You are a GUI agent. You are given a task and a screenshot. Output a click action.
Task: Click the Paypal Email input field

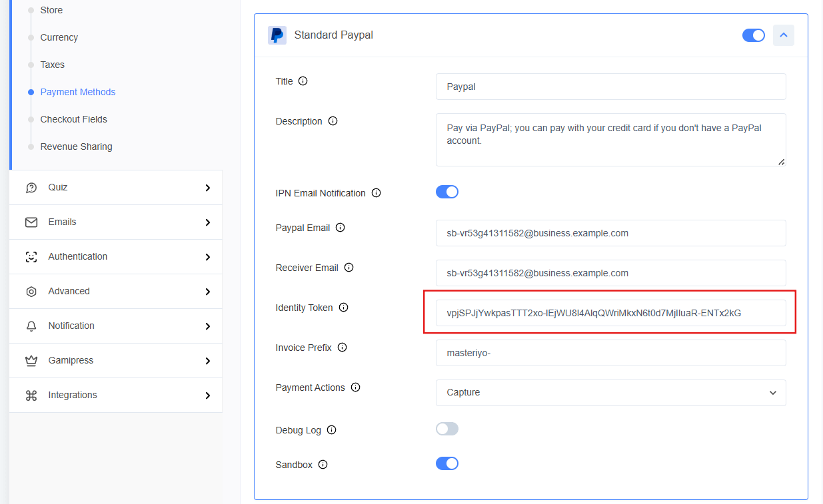tap(611, 233)
